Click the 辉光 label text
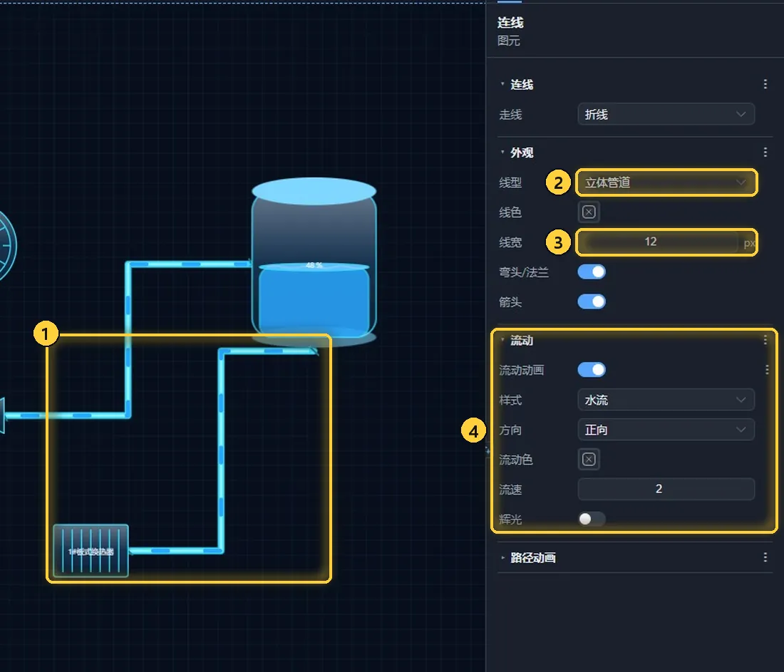This screenshot has height=672, width=784. [510, 519]
